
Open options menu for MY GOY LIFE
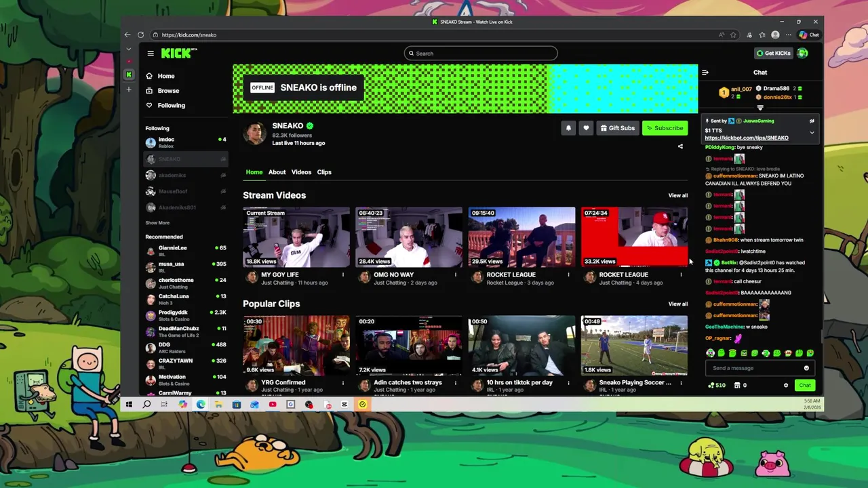point(342,275)
